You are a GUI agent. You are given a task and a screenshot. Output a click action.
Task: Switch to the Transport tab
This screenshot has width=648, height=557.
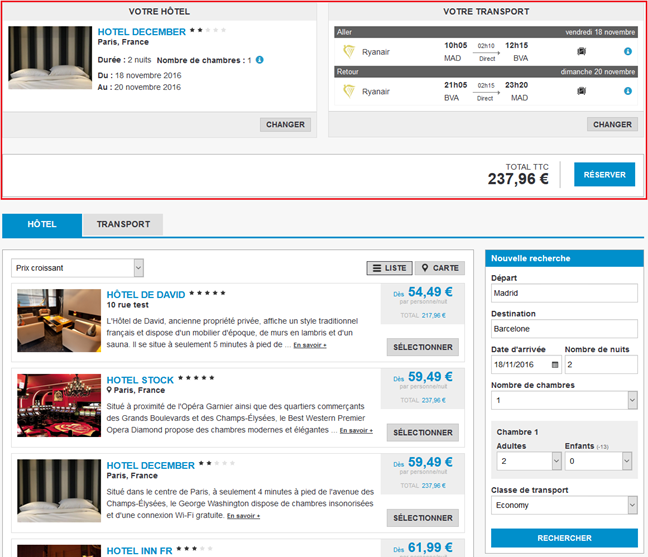coord(123,224)
